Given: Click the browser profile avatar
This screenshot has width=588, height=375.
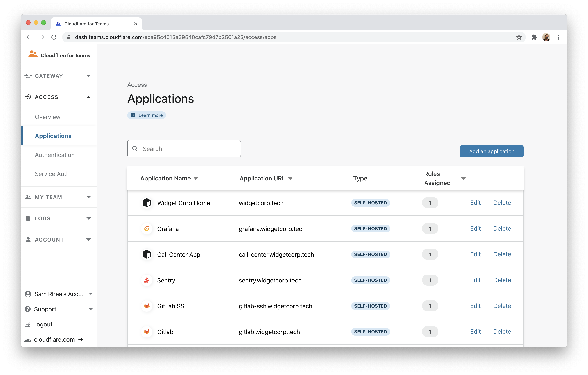Looking at the screenshot, I should coord(546,37).
